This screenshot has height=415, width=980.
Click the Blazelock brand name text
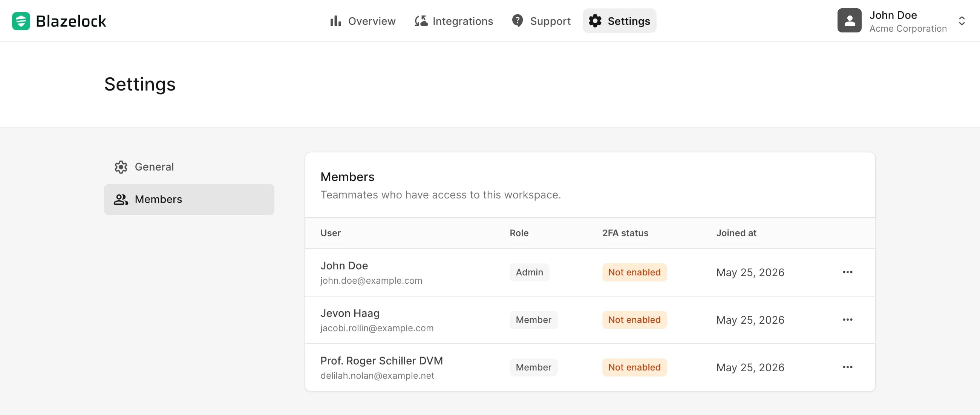(71, 22)
